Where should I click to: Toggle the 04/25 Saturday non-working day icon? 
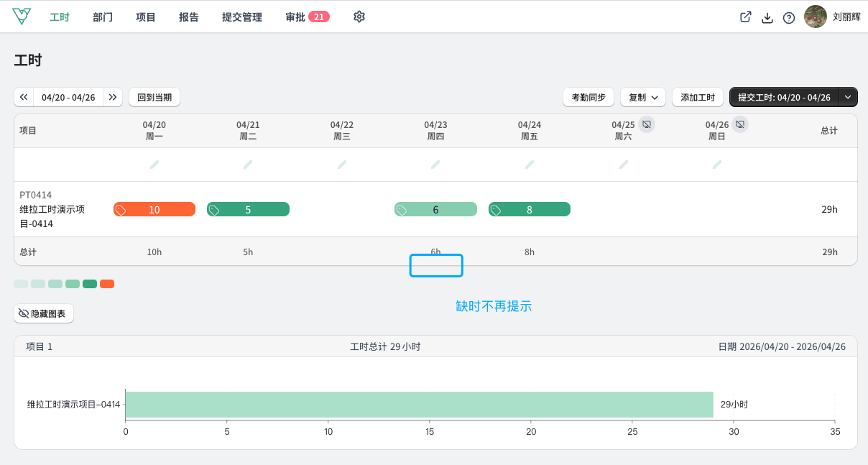point(647,124)
